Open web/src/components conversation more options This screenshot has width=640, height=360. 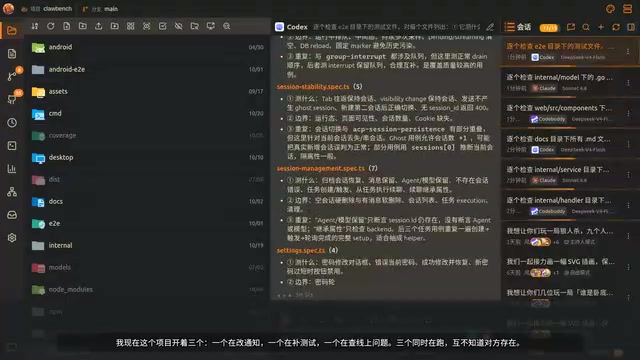coord(628,113)
